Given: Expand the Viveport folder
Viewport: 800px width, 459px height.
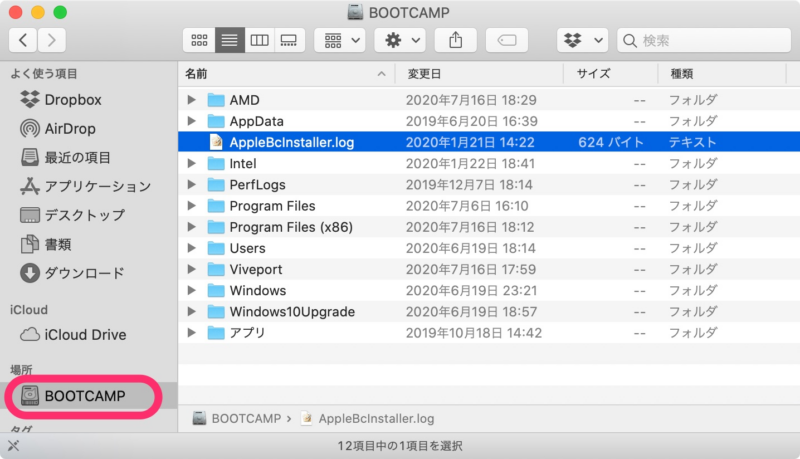Looking at the screenshot, I should (192, 269).
